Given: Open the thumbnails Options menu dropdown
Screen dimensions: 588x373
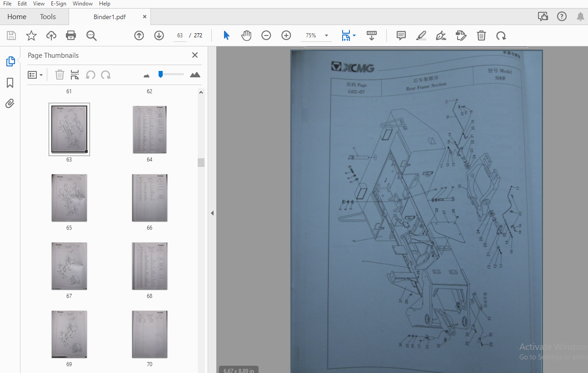Looking at the screenshot, I should 35,75.
